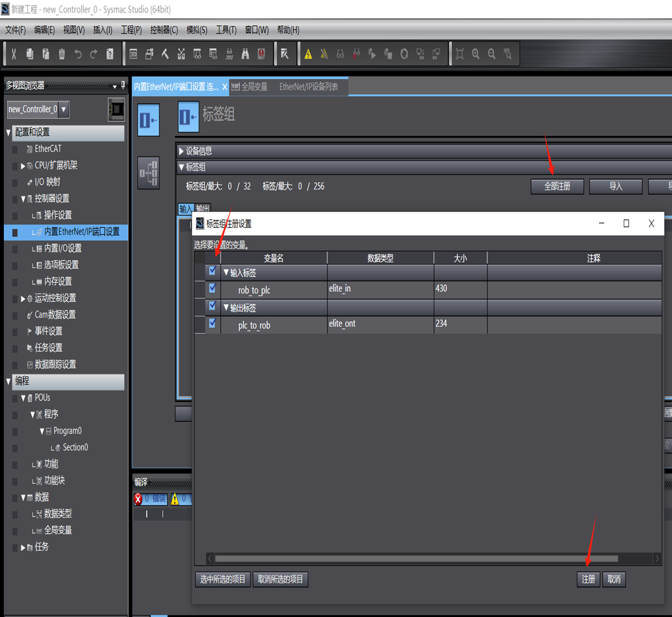This screenshot has height=617, width=672.
Task: Select 全局变量 in the project tree
Action: click(x=58, y=530)
